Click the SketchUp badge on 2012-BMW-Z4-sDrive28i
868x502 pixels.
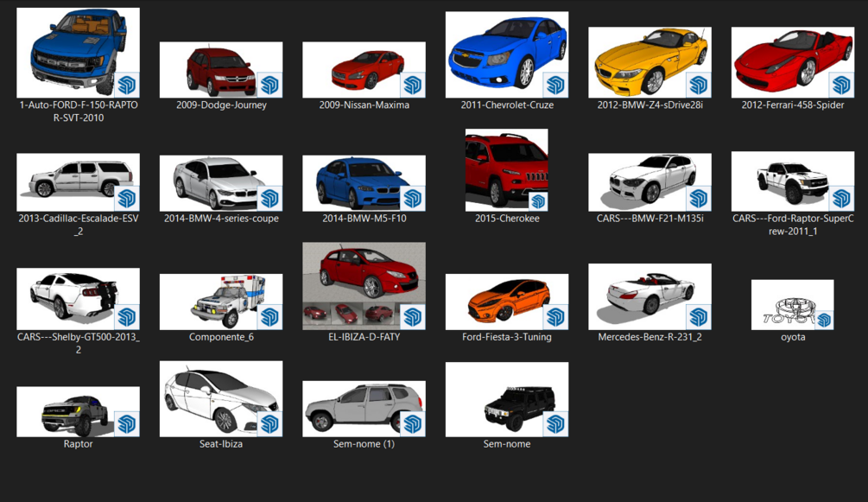point(699,86)
